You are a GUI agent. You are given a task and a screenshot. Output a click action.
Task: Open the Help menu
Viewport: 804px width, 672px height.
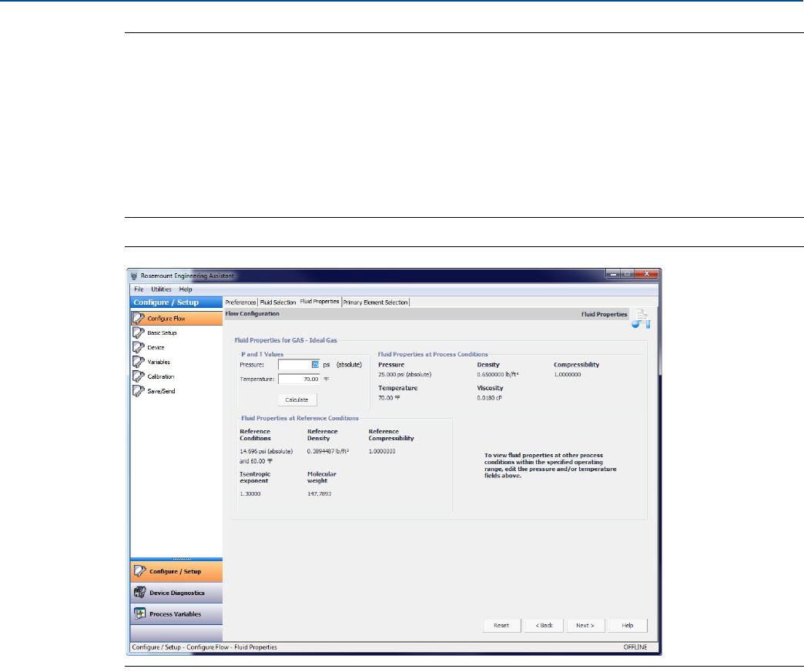[185, 289]
